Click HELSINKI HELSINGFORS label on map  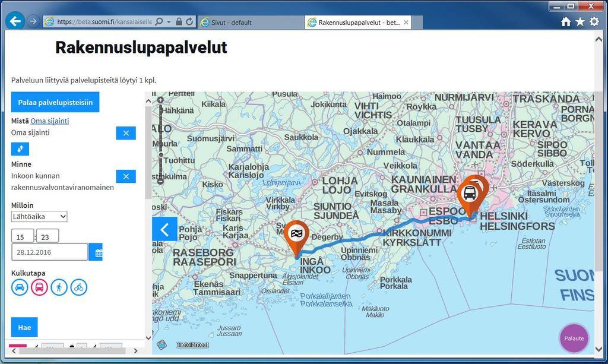pyautogui.click(x=517, y=221)
